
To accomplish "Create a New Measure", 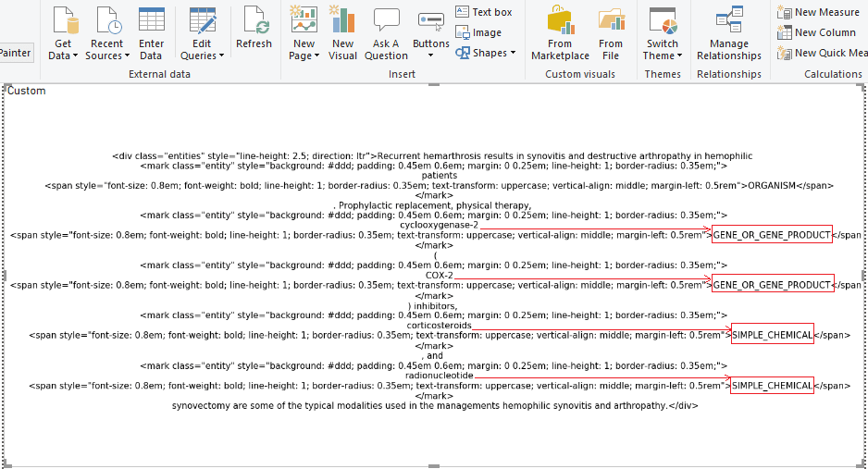I will pos(818,12).
